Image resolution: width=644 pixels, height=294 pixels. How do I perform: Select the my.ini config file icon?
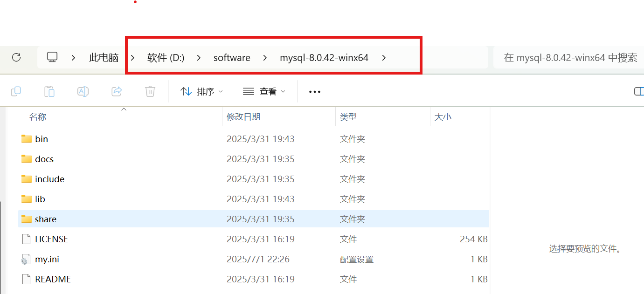(x=27, y=260)
